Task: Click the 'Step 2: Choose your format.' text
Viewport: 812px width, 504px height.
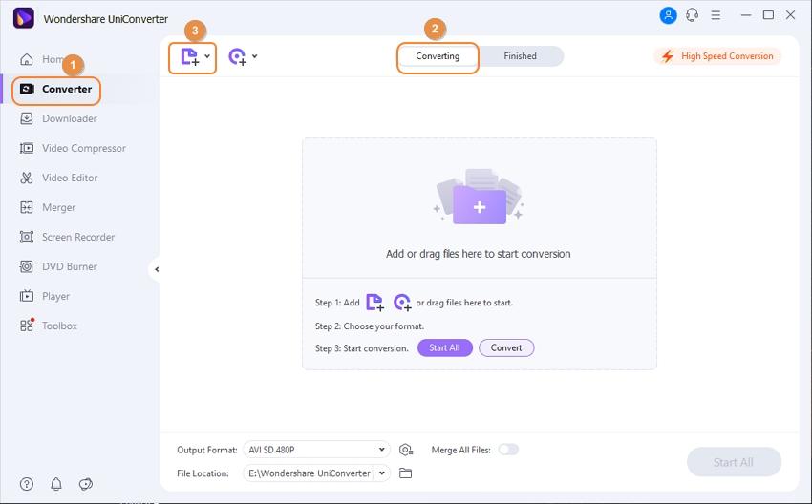Action: coord(370,326)
